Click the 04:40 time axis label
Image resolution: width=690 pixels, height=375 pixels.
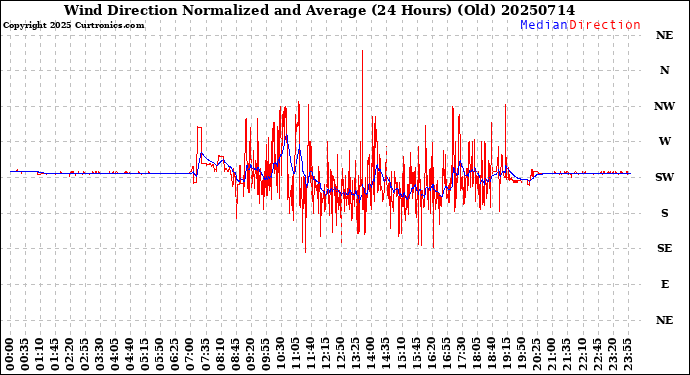click(130, 354)
